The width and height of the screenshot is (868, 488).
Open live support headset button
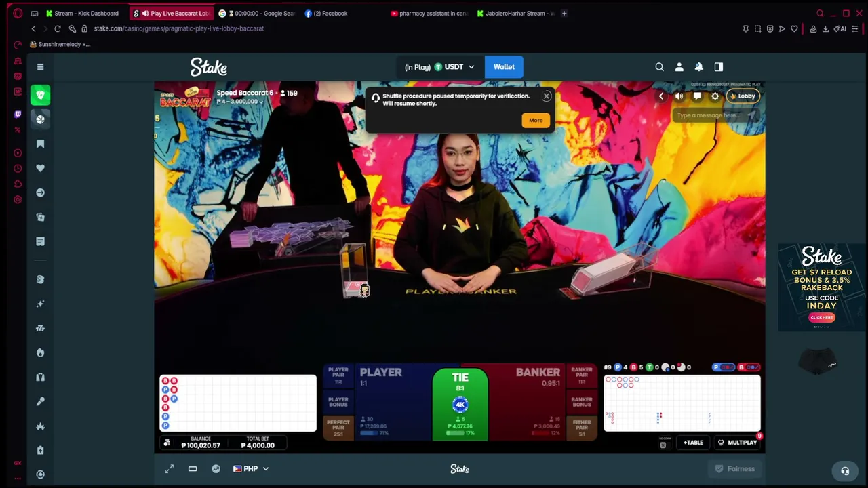[x=845, y=471]
